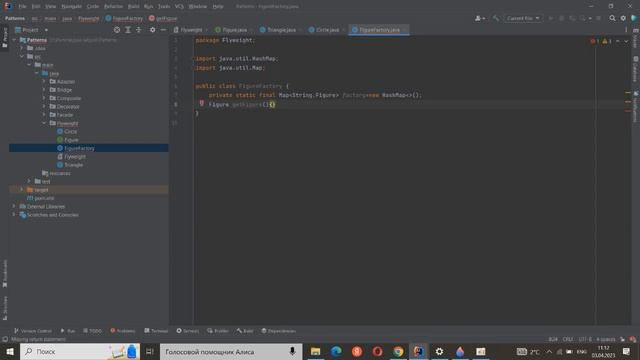Open the Refactor menu
640x360 pixels.
[x=113, y=7]
